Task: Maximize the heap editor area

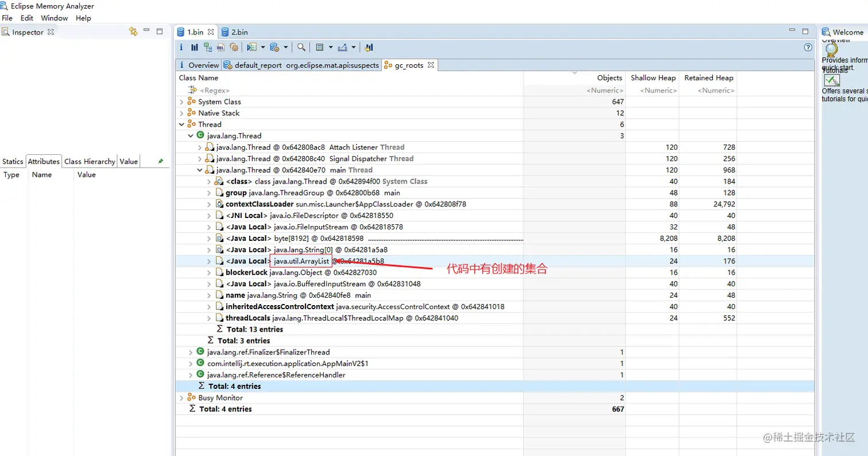Action: (x=805, y=31)
